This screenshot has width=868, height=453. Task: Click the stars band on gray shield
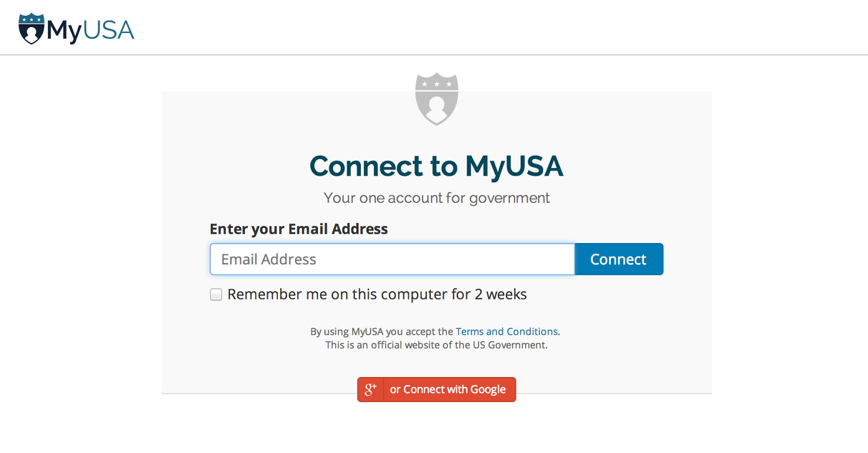coord(437,84)
